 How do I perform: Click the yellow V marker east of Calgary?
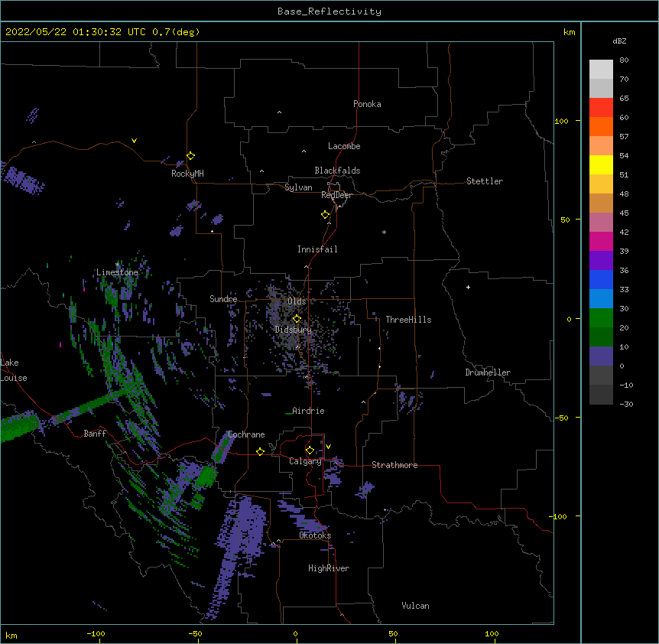pos(328,447)
